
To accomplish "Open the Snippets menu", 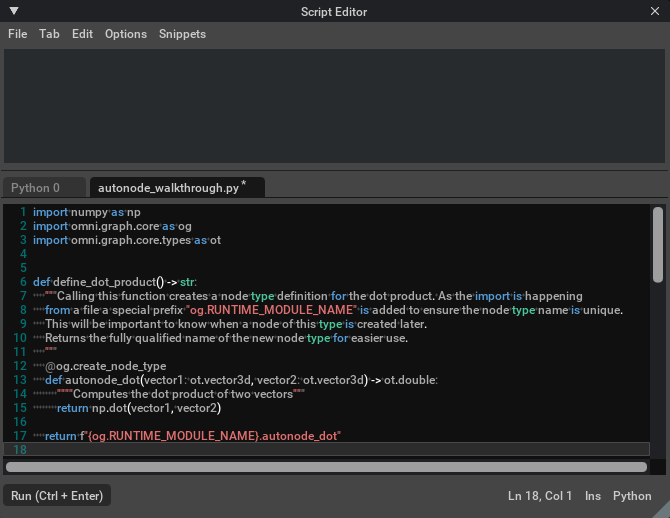I will coord(182,34).
